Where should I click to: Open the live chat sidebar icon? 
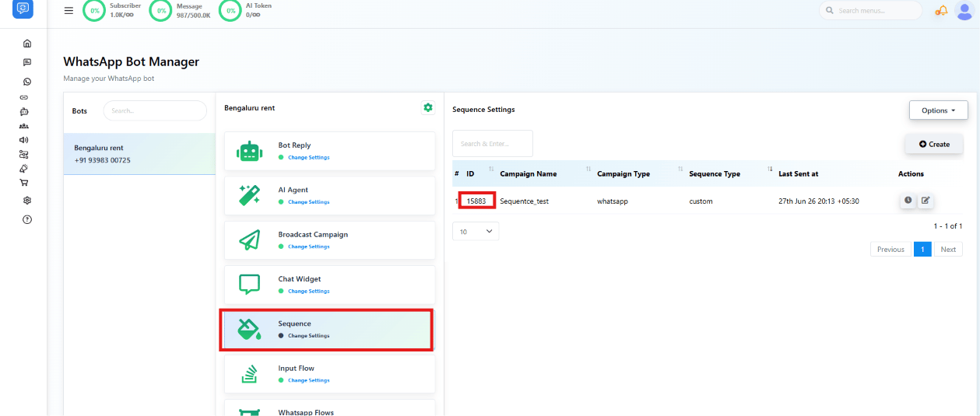(x=27, y=62)
